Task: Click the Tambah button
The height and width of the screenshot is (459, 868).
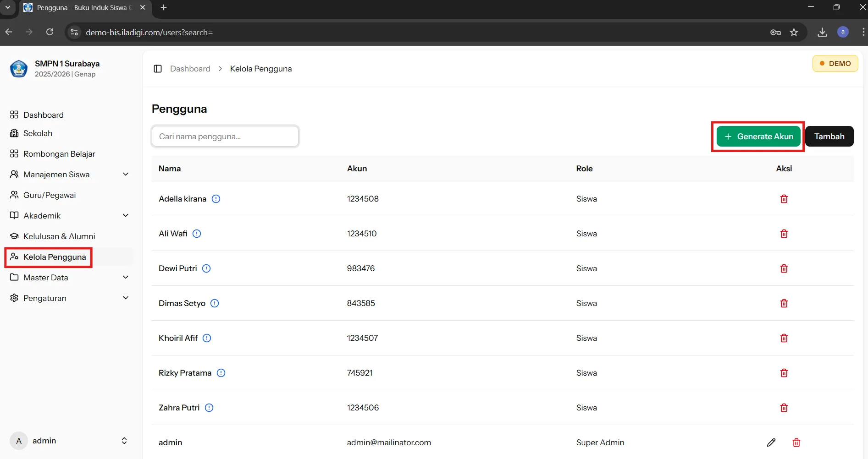Action: (829, 137)
